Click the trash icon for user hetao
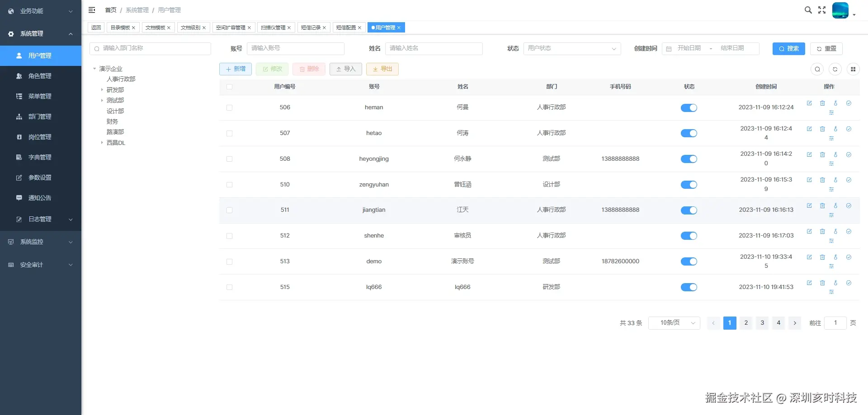This screenshot has width=868, height=415. tap(822, 129)
